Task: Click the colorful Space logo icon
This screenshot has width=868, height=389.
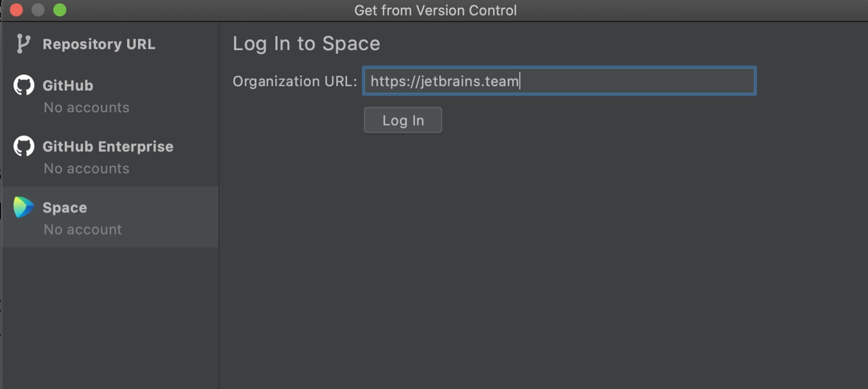Action: coord(24,207)
